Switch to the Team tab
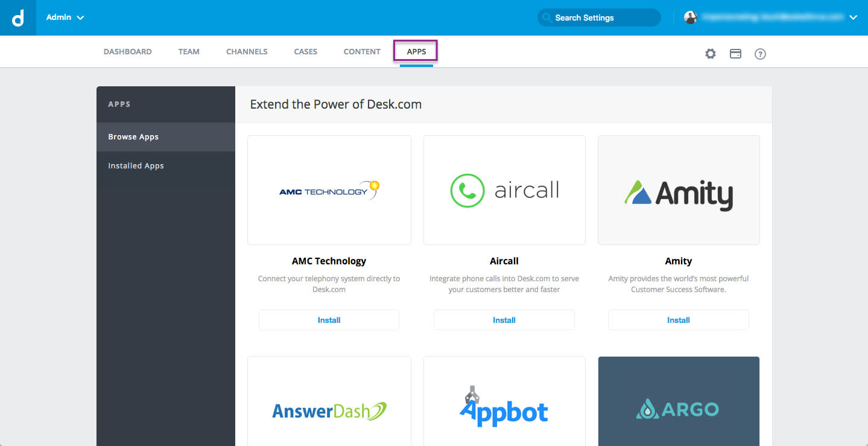This screenshot has width=868, height=446. click(x=189, y=51)
